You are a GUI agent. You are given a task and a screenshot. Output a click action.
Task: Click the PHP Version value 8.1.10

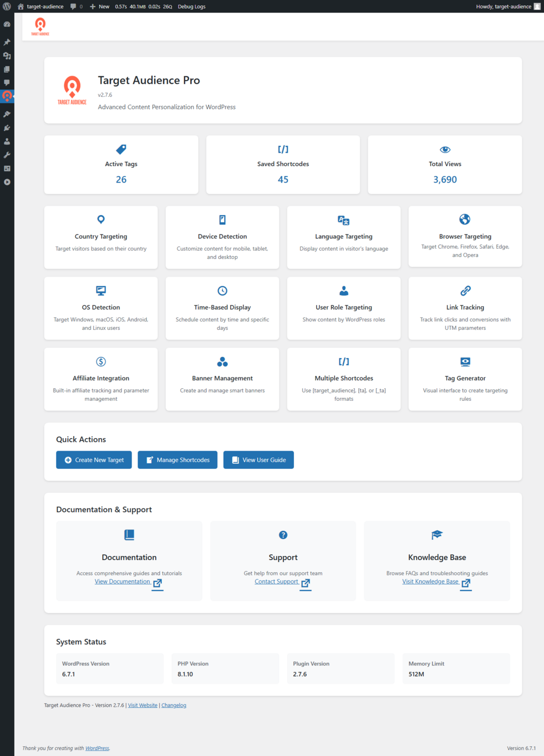point(185,674)
